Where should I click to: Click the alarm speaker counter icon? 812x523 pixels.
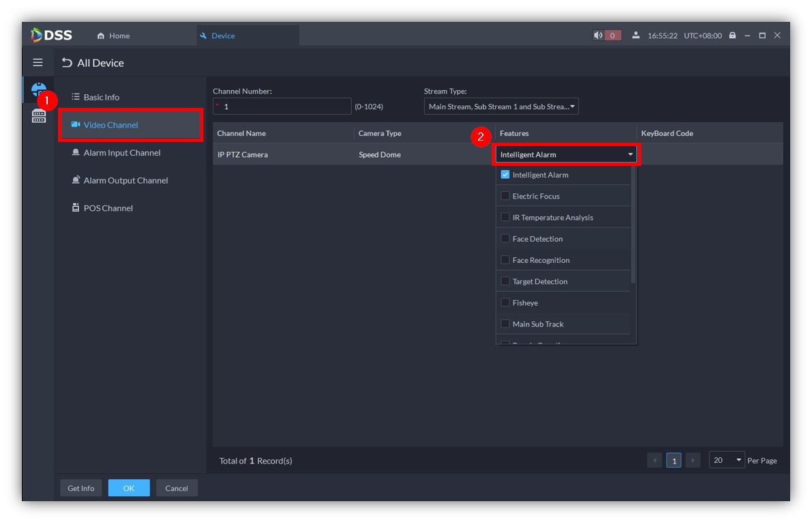[x=606, y=36]
